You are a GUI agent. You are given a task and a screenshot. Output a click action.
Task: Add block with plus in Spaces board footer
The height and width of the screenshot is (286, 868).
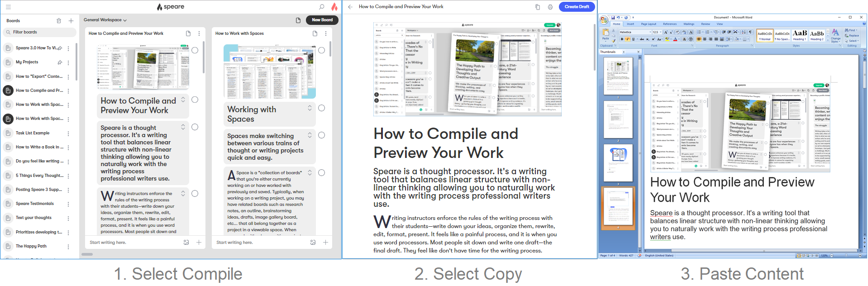[325, 243]
